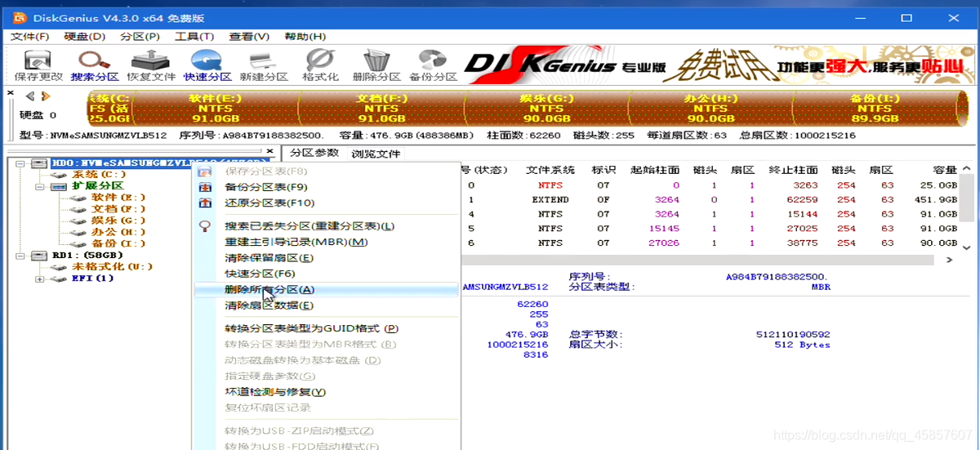Choose 备份分区表(F9) from context menu
980x450 pixels.
tap(326, 187)
